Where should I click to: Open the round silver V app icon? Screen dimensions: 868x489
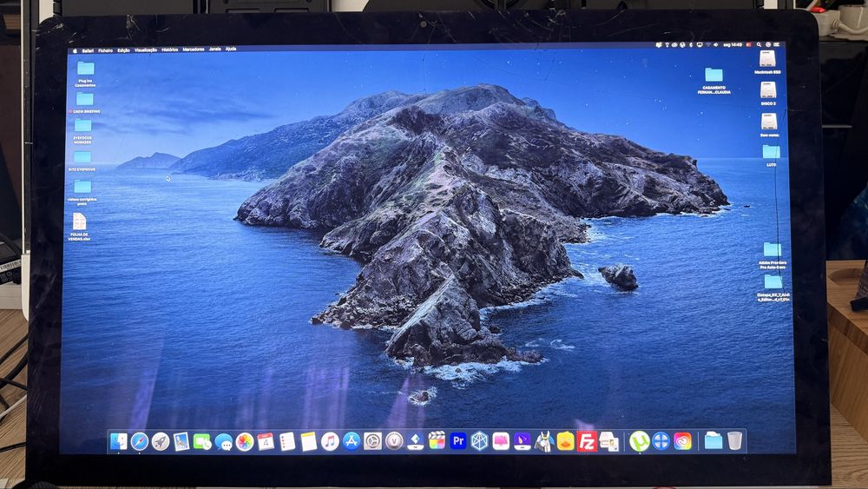click(393, 441)
